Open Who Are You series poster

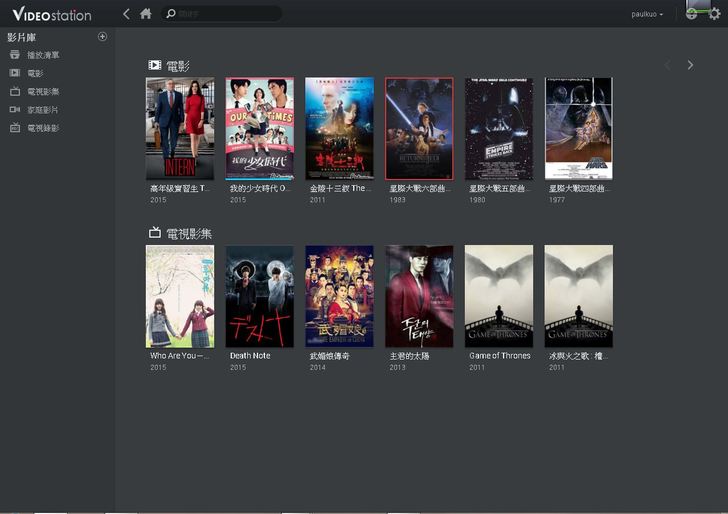coord(180,296)
